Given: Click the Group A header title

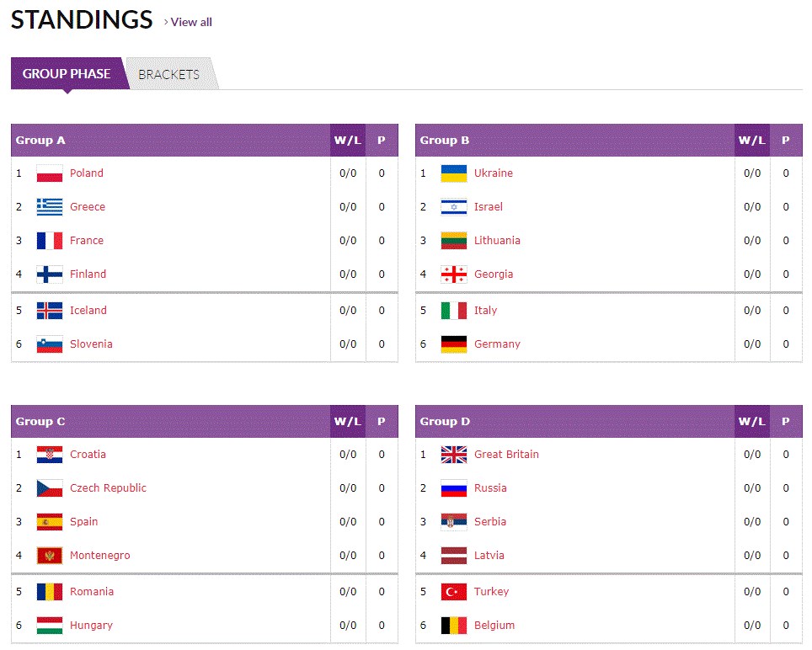Looking at the screenshot, I should click(x=40, y=141).
